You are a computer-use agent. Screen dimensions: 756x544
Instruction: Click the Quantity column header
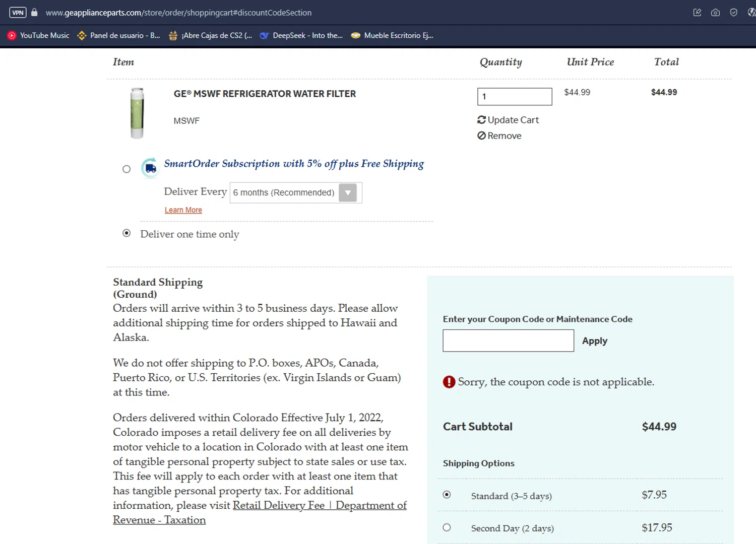(x=501, y=62)
